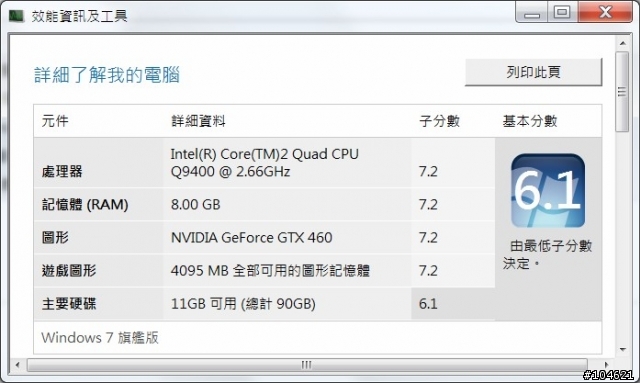Minimize the 效能資訊及工具 window
Screen dimensions: 640x383
pyautogui.click(x=532, y=13)
